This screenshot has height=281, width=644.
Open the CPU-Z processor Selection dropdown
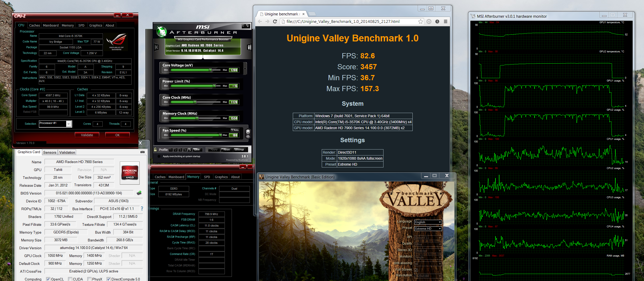(55, 124)
